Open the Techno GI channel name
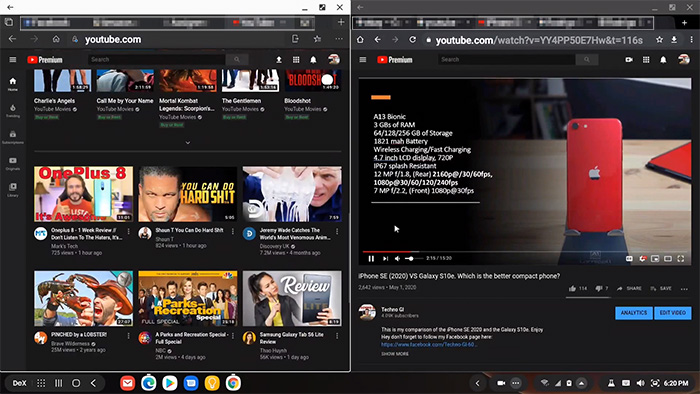Image resolution: width=700 pixels, height=394 pixels. pos(392,309)
